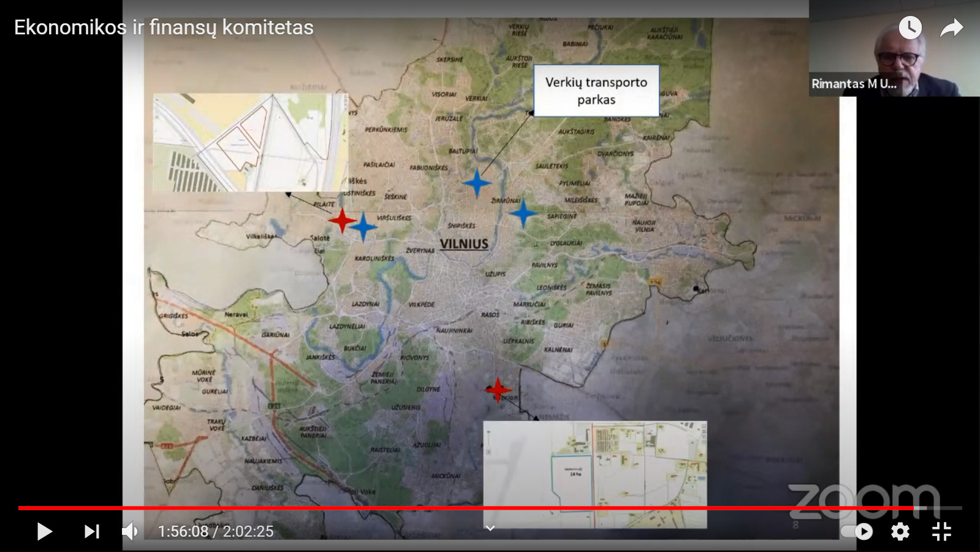Click the VILNIUS map label
The height and width of the screenshot is (552, 980).
click(464, 243)
